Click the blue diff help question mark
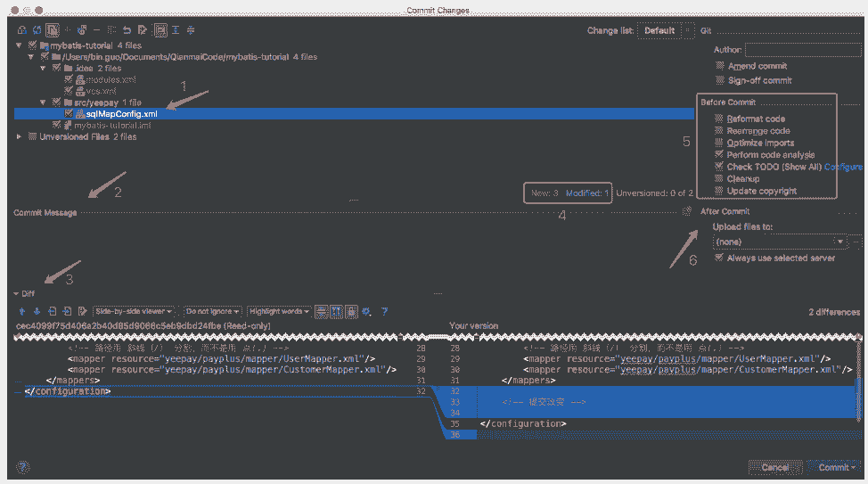Viewport: 868px width, 484px height. pyautogui.click(x=384, y=311)
